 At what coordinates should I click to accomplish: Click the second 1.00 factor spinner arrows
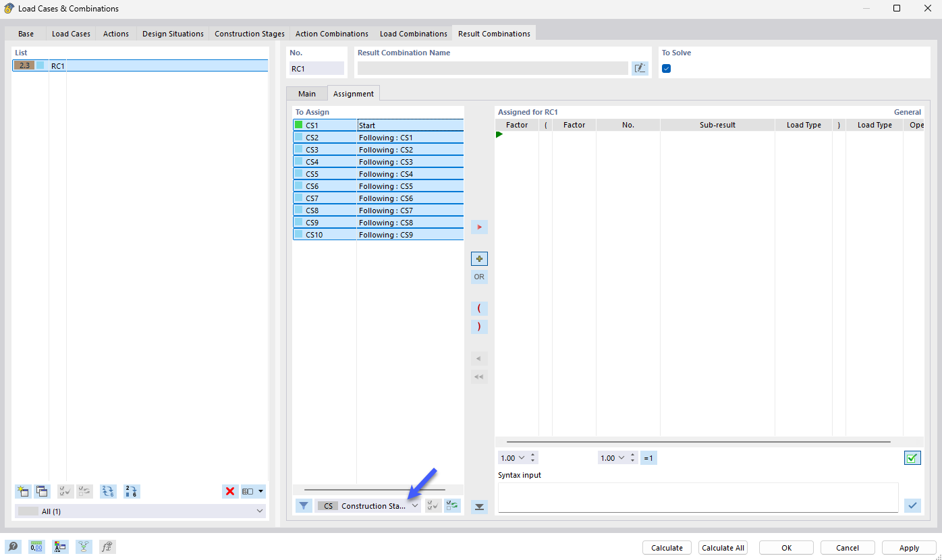pos(633,458)
